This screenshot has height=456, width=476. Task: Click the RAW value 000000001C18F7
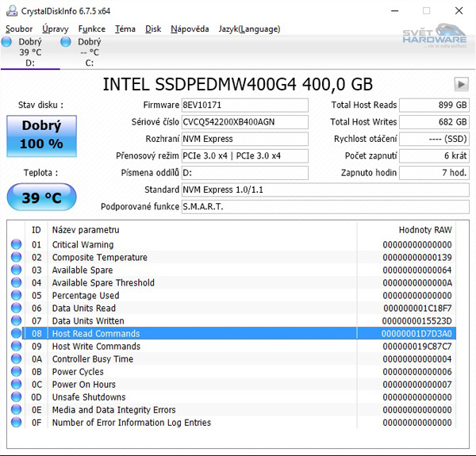click(x=417, y=308)
